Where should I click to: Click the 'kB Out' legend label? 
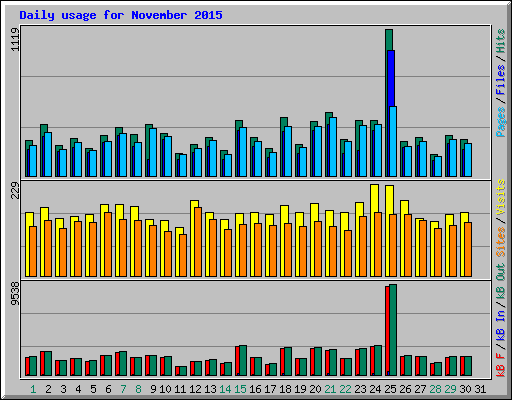point(501,281)
